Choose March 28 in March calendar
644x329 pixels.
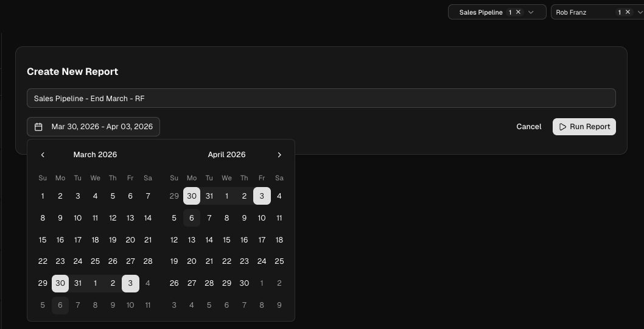pos(148,261)
